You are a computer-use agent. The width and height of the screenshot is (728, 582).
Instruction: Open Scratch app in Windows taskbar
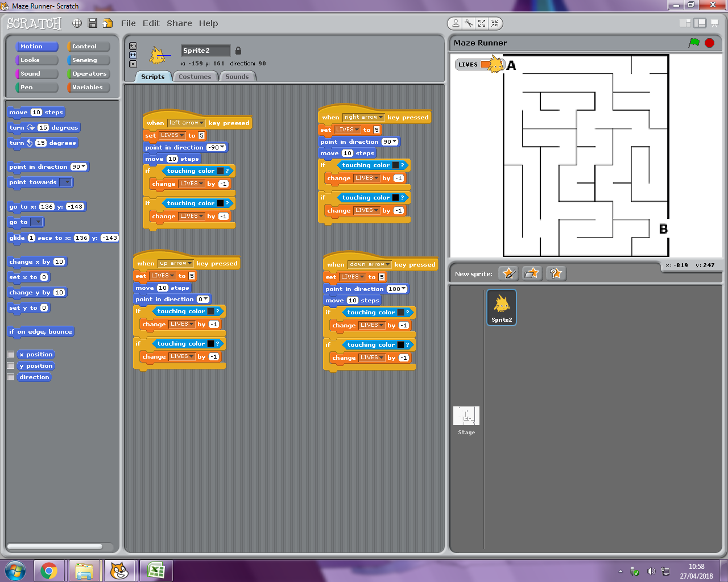[x=118, y=571]
